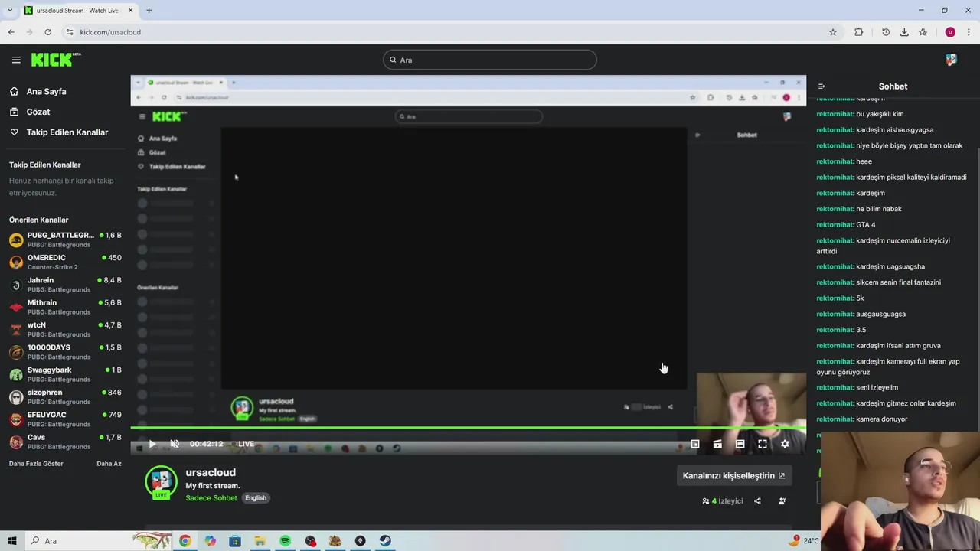Open File Explorer from the taskbar
Image resolution: width=980 pixels, height=551 pixels.
[260, 541]
